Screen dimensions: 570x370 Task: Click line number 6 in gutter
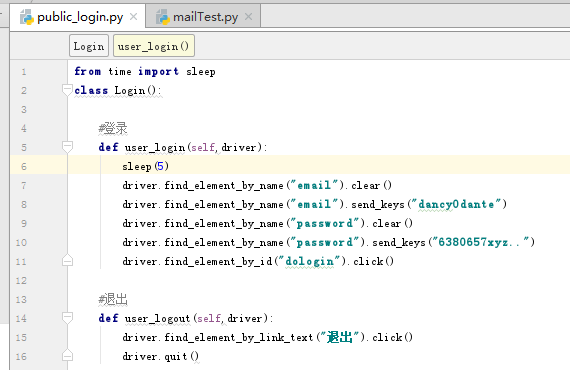(x=24, y=167)
